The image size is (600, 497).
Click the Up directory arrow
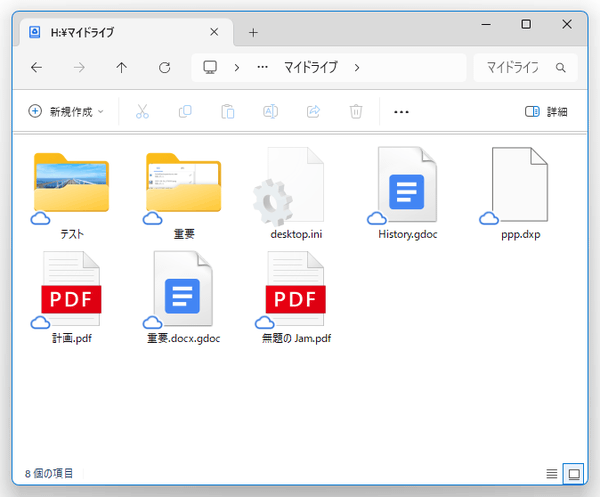(x=121, y=68)
